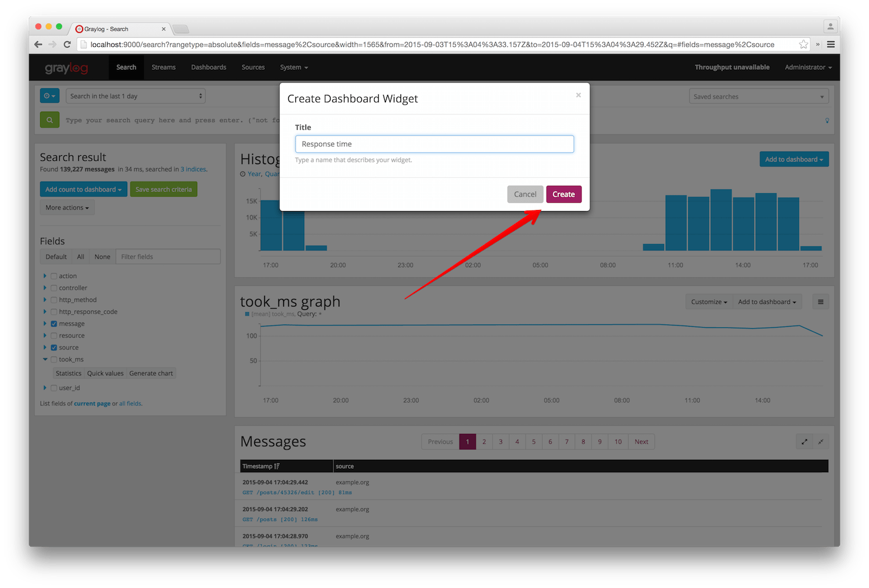Screen dimensions: 869x588
Task: Click Quick values under took_ms
Action: pyautogui.click(x=106, y=374)
